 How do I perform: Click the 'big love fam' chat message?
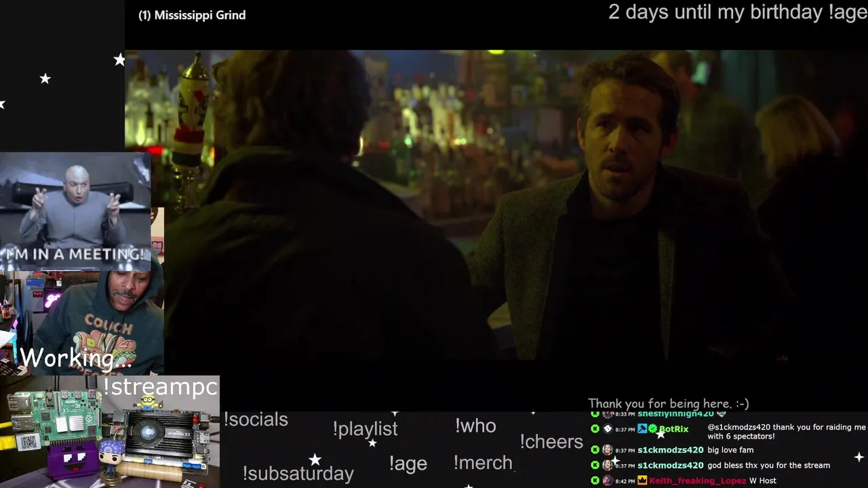[x=730, y=450]
